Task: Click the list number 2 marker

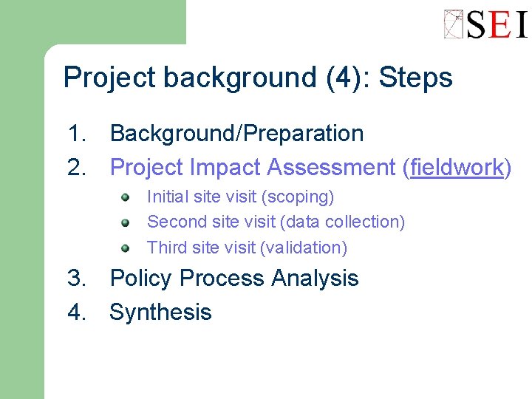Action: [x=76, y=168]
